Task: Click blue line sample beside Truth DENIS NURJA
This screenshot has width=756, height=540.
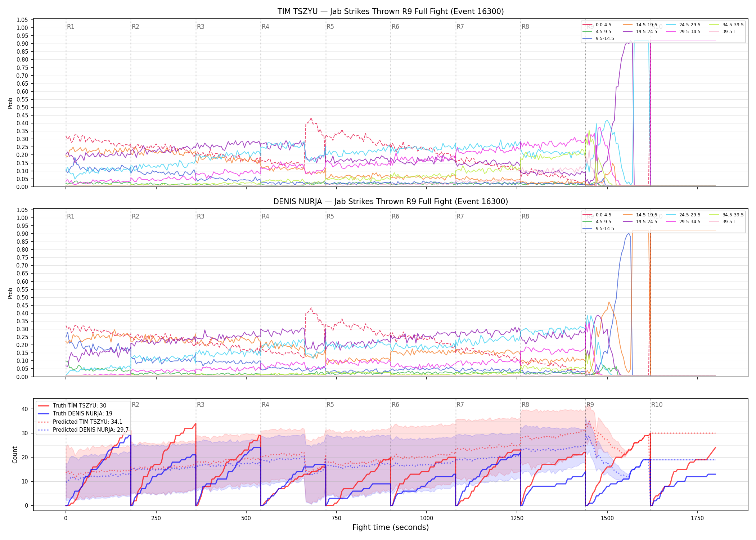Action: tap(44, 414)
